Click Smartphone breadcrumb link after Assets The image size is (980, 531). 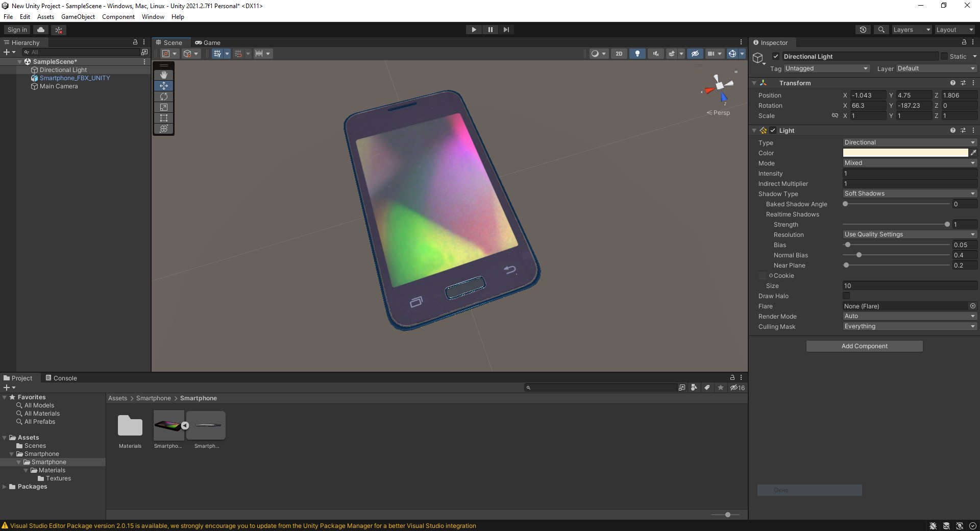click(154, 398)
